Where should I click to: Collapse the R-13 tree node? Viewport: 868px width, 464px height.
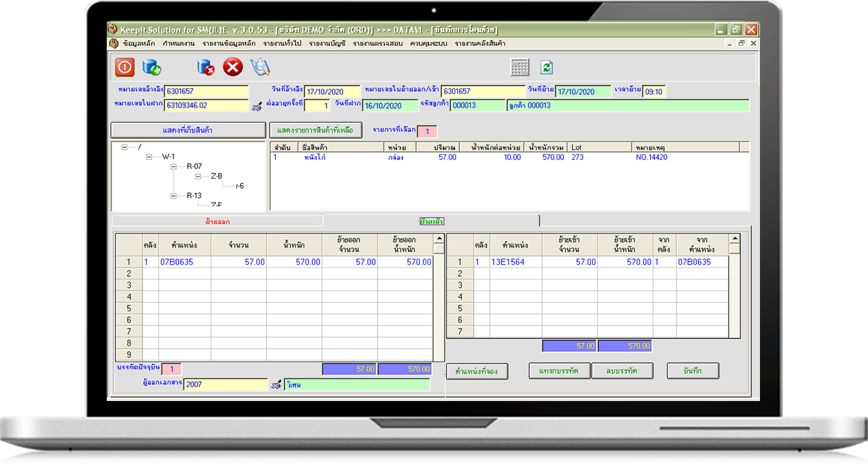point(174,196)
